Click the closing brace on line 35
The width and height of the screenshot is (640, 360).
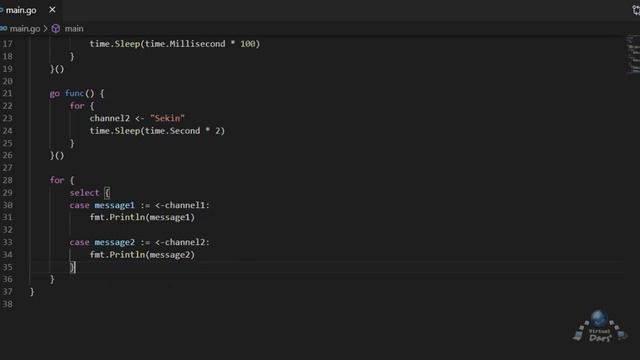(x=72, y=267)
